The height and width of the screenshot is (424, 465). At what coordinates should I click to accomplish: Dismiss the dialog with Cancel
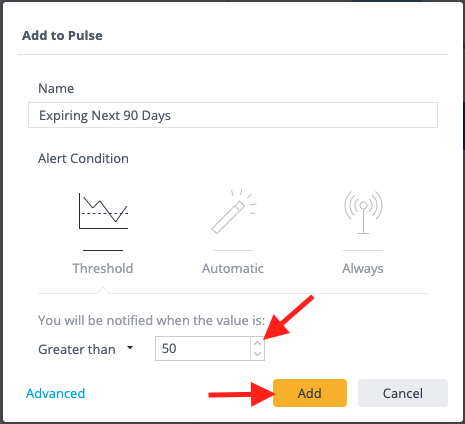(403, 393)
